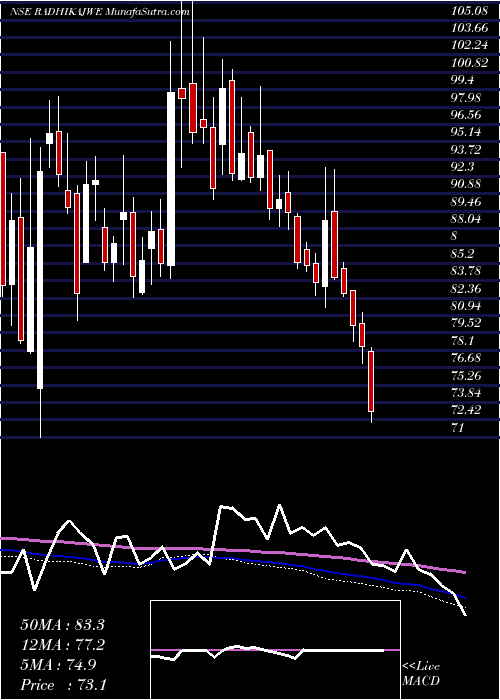Select the 88.04 price axis label
This screenshot has width=500, height=700.
click(467, 220)
